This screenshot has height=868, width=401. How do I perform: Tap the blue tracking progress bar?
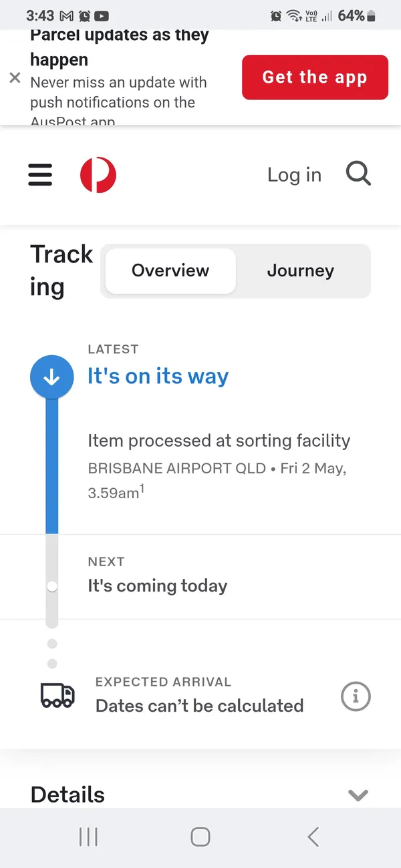tap(51, 466)
